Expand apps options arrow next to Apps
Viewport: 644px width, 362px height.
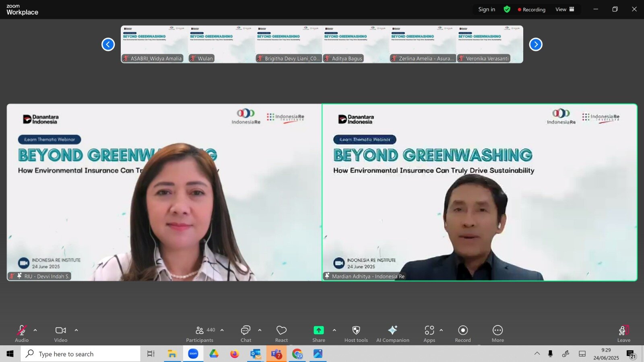[x=441, y=330]
